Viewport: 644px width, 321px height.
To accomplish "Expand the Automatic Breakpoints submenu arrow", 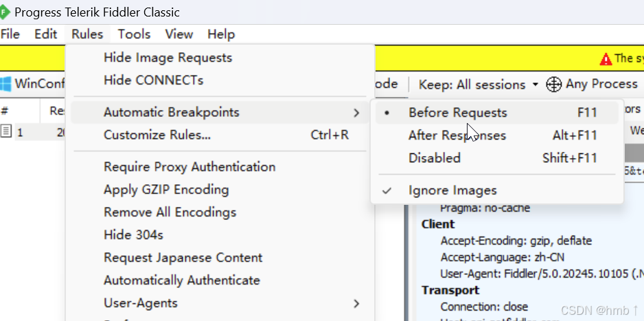I will 356,113.
